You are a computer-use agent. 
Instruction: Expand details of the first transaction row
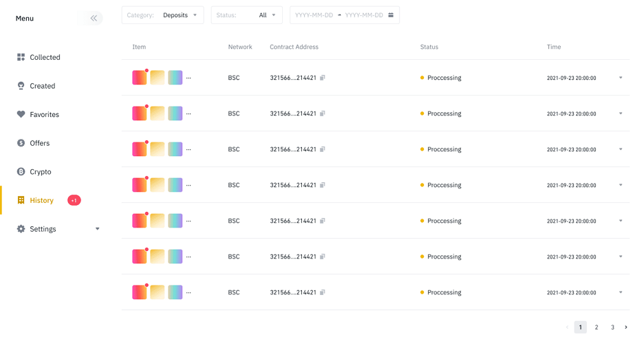coord(620,78)
